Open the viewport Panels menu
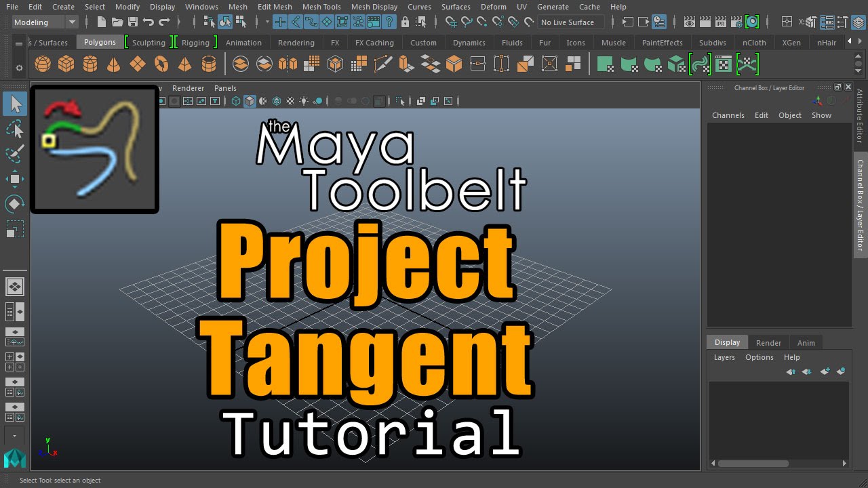 click(x=225, y=88)
